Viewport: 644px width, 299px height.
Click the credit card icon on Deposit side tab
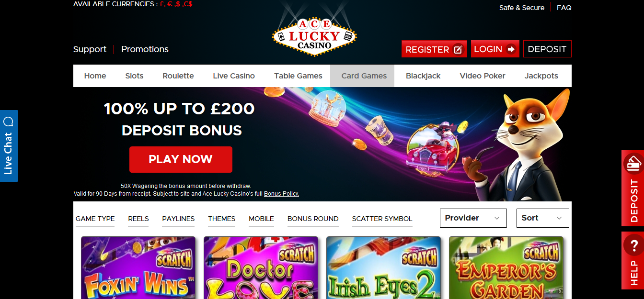coord(633,164)
